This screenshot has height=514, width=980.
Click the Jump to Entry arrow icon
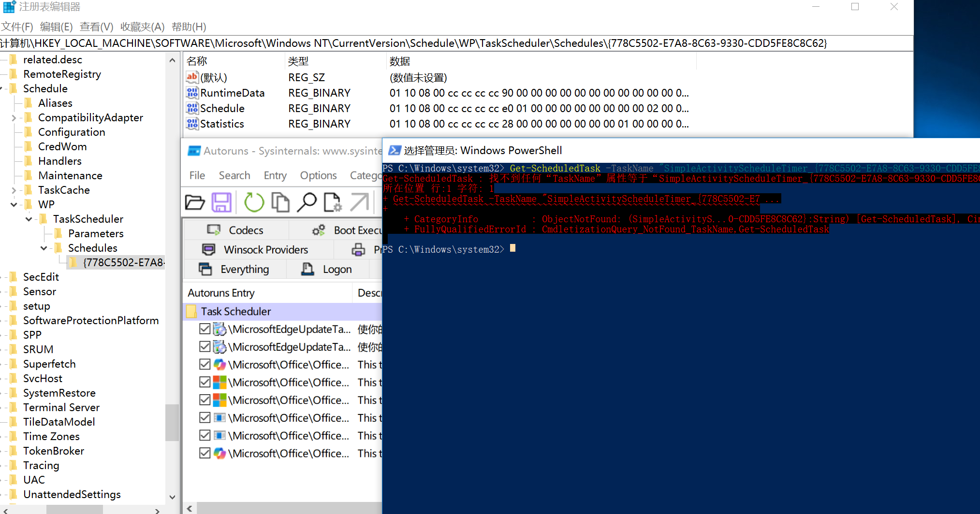tap(359, 202)
